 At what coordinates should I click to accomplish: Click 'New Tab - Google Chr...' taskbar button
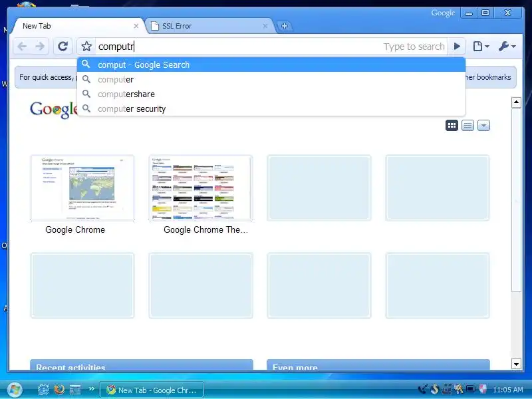(x=152, y=390)
